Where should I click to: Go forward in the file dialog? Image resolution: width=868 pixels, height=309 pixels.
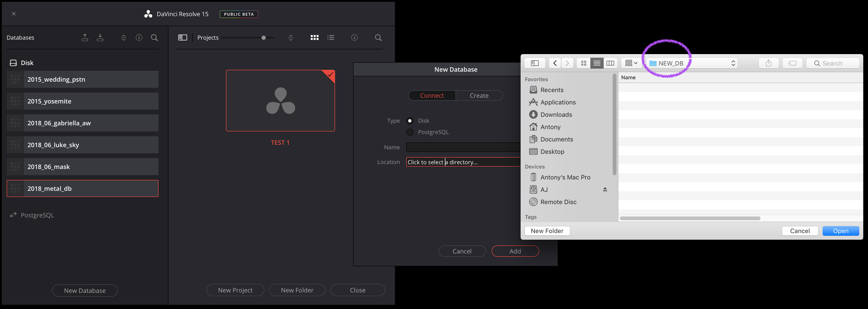pyautogui.click(x=567, y=63)
